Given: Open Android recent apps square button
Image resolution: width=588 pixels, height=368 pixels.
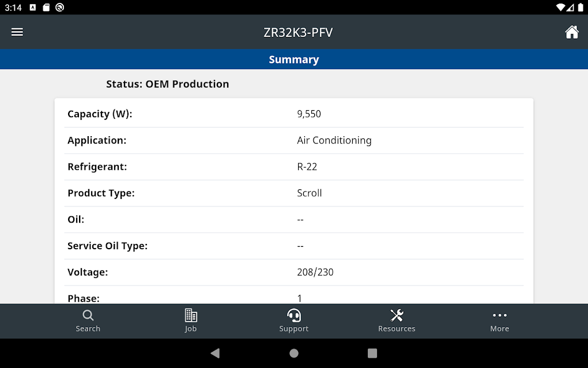Looking at the screenshot, I should coord(372,353).
